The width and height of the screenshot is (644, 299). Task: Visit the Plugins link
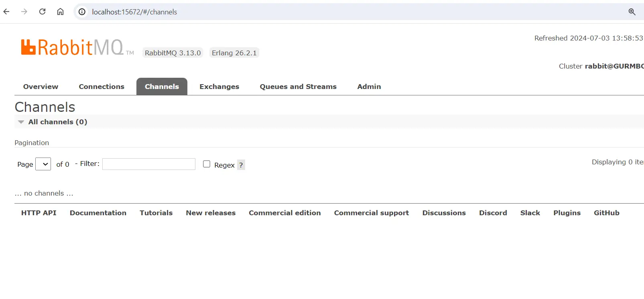[x=567, y=213]
